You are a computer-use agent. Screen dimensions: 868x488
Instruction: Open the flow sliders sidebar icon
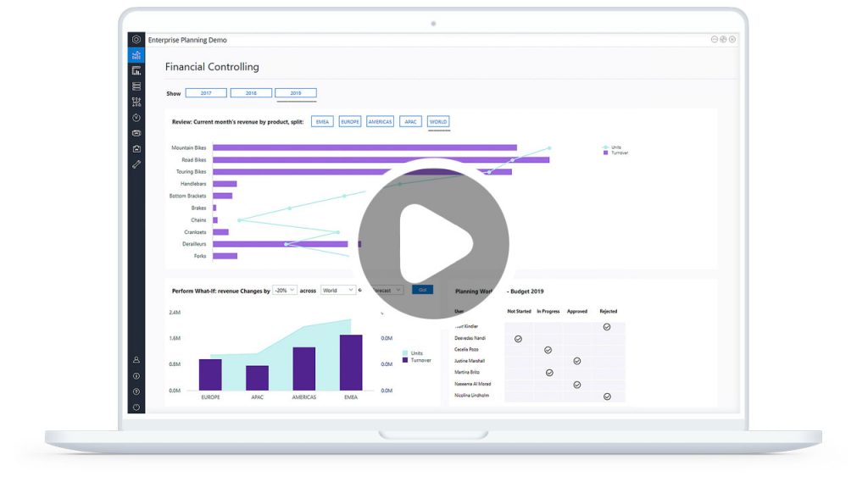(136, 102)
